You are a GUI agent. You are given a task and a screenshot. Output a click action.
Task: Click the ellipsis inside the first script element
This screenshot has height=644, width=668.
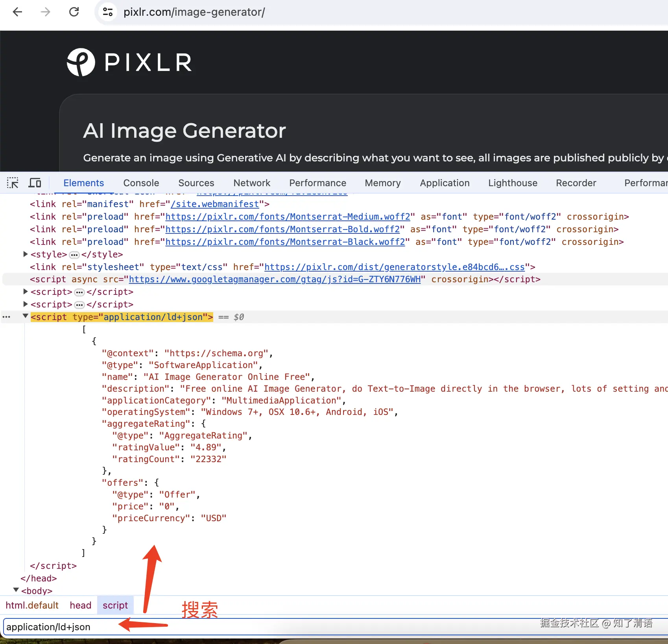point(79,292)
